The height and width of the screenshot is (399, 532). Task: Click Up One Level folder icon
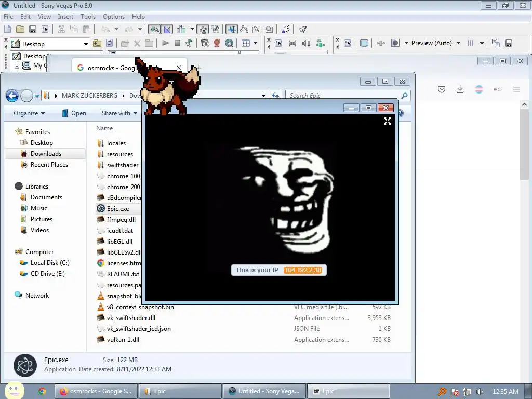pos(97,43)
